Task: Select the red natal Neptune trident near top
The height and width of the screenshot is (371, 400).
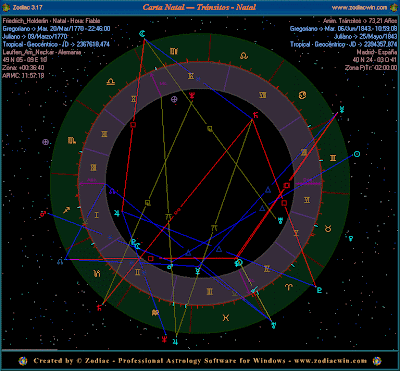Action: pos(191,96)
